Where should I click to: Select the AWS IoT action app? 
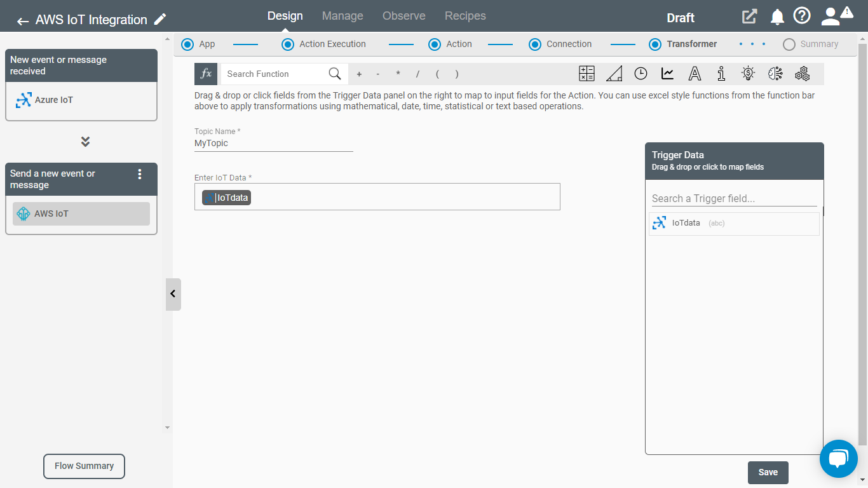[81, 213]
